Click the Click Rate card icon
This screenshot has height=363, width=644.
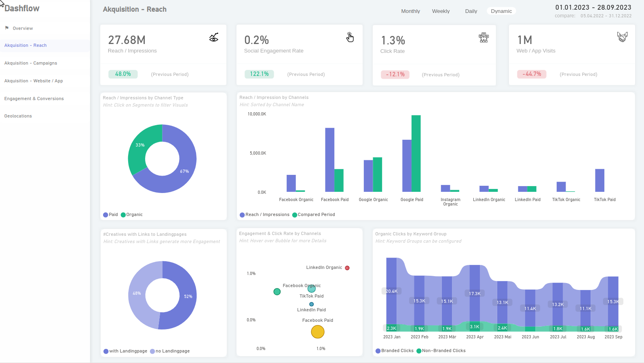(484, 38)
